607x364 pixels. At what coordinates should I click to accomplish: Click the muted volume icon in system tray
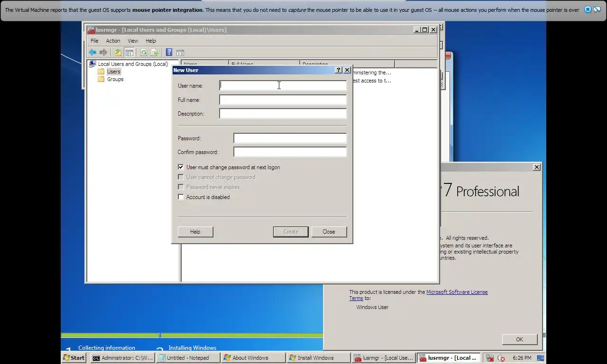[501, 358]
